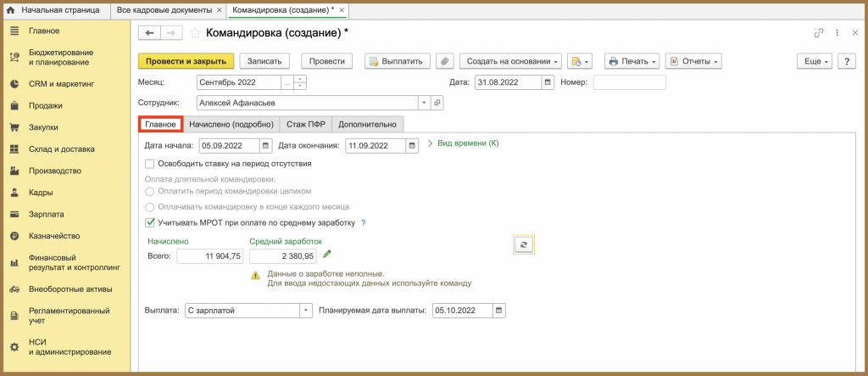The image size is (868, 376).
Task: Select Оплатить период командировки целиком
Action: point(149,191)
